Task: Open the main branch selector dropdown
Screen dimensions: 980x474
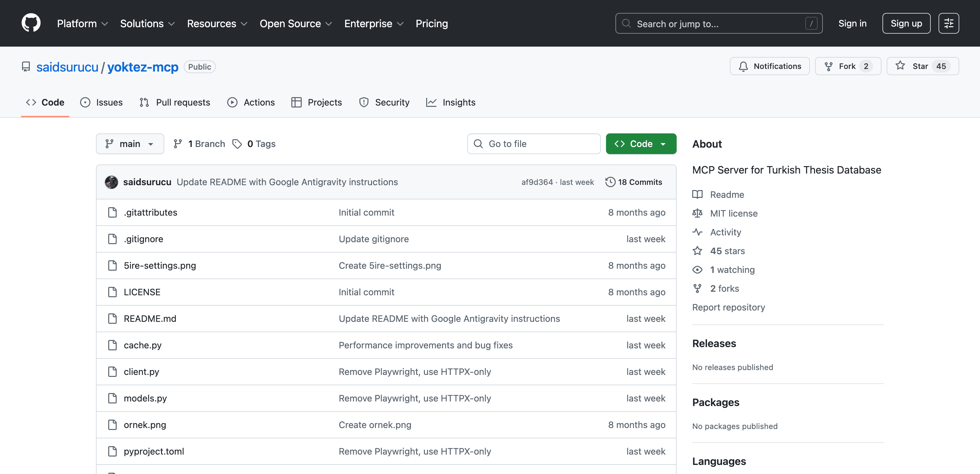Action: (130, 144)
